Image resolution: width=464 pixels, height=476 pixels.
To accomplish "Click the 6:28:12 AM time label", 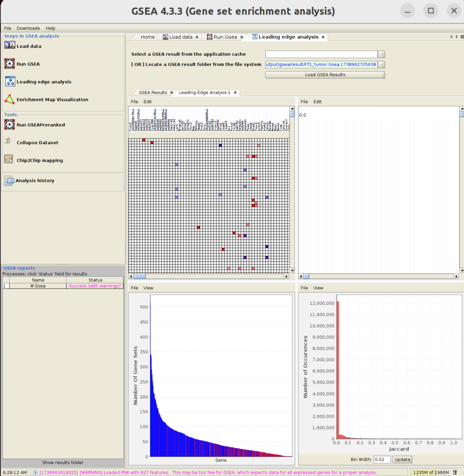I will (x=14, y=472).
